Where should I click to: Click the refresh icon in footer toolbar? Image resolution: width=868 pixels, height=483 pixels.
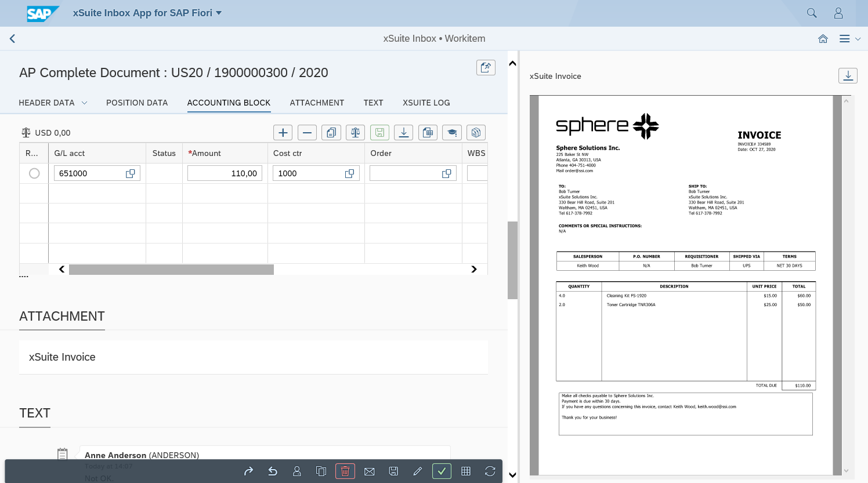490,471
